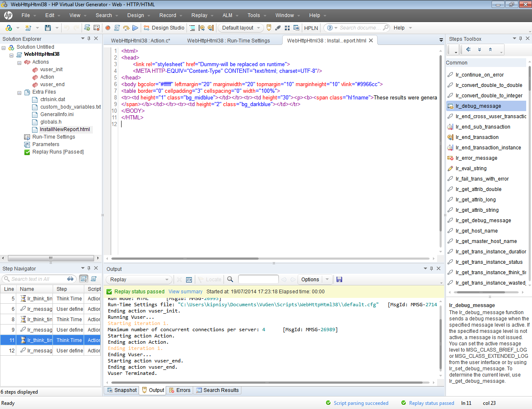
Task: Switch to the Errors tab
Action: 179,390
